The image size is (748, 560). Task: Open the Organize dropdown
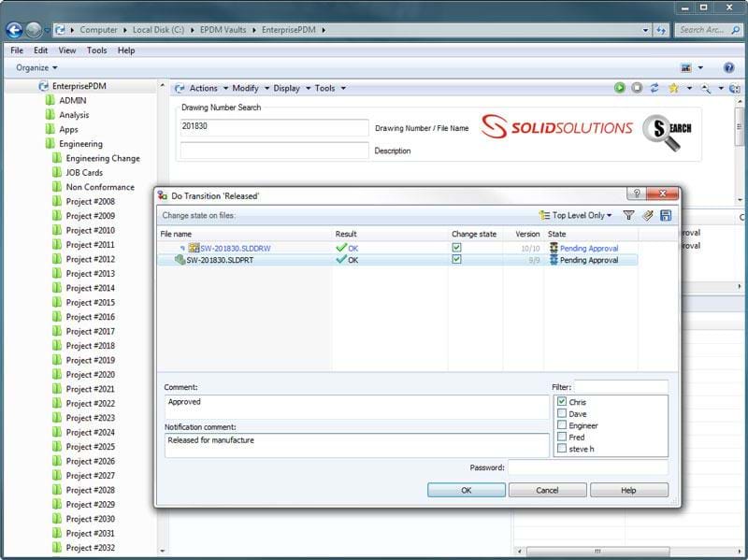tap(36, 67)
